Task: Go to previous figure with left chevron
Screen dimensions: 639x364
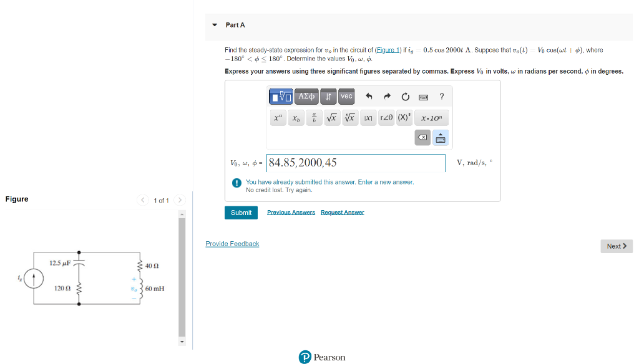Action: coord(142,200)
